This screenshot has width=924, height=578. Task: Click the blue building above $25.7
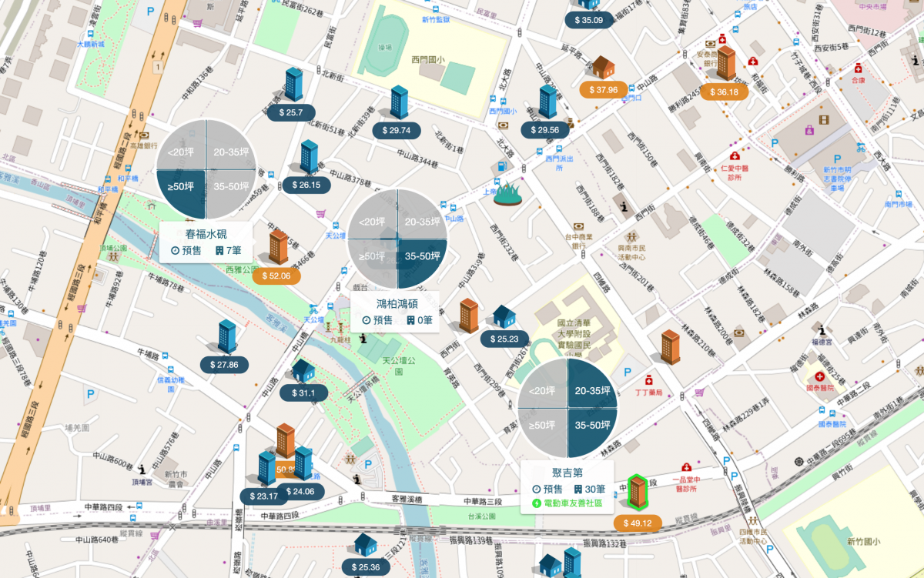[293, 85]
